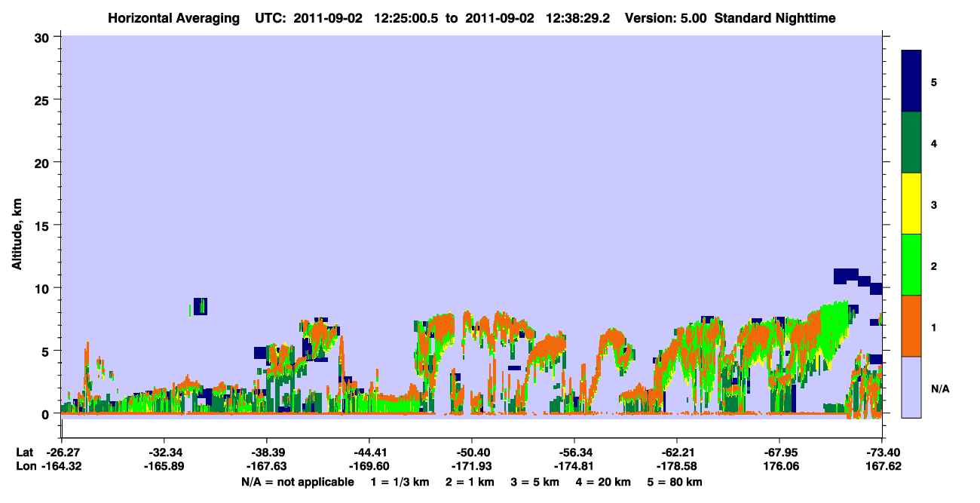
Task: Click the end time '12:38:29.2' in title
Action: (579, 17)
